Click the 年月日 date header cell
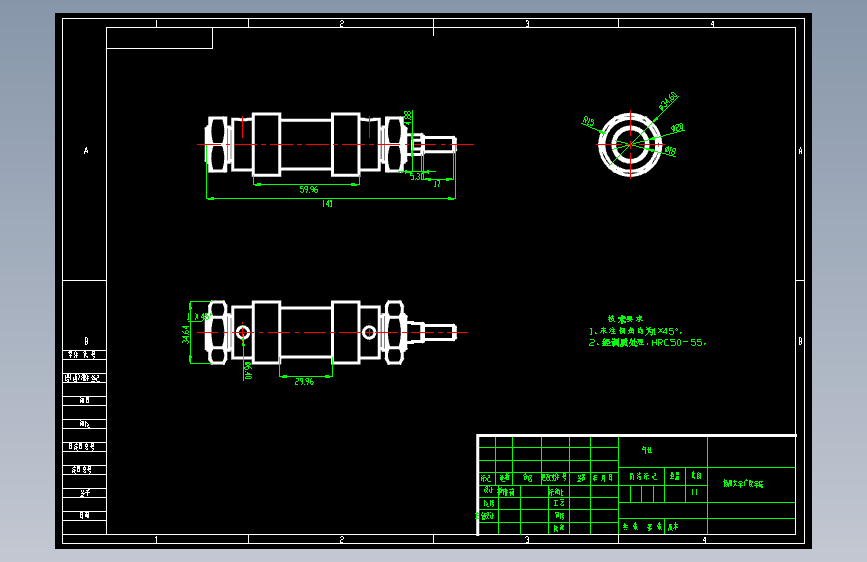The image size is (867, 562). coord(603,477)
